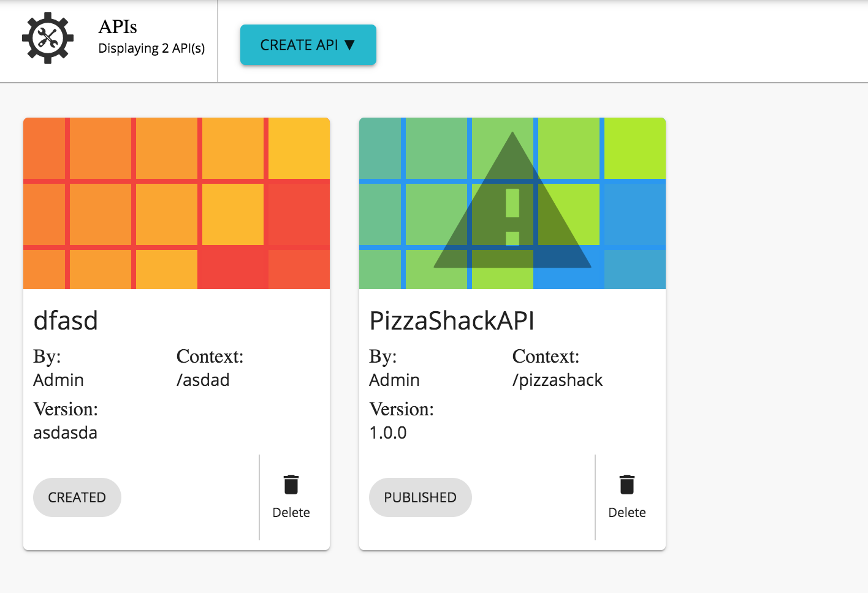Click the version 1.0.0 text on PizzaShackAPI
Viewport: 868px width, 593px height.
coord(386,433)
